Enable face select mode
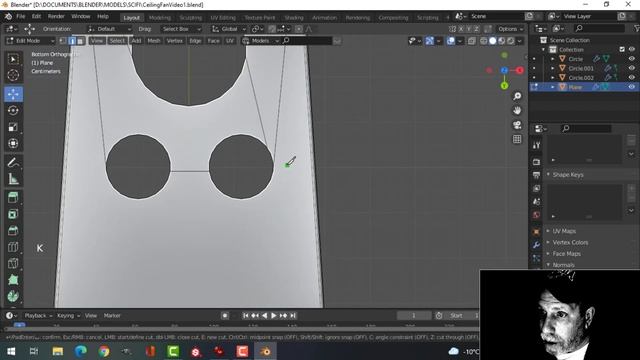640x360 pixels. click(80, 41)
